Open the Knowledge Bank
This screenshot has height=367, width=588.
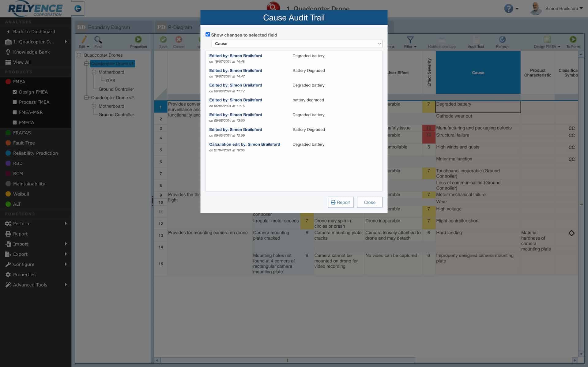31,52
